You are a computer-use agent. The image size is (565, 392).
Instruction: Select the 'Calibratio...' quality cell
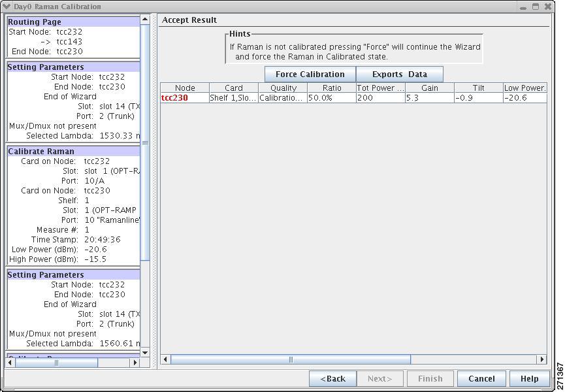coord(283,97)
